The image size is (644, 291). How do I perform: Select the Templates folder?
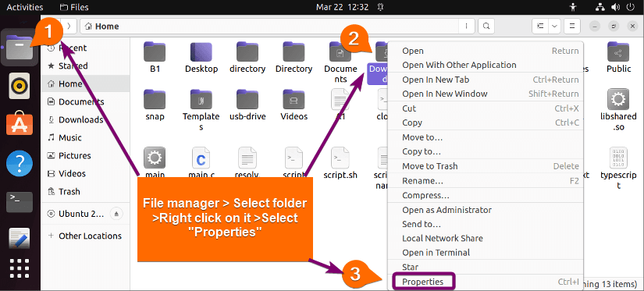[x=201, y=110]
